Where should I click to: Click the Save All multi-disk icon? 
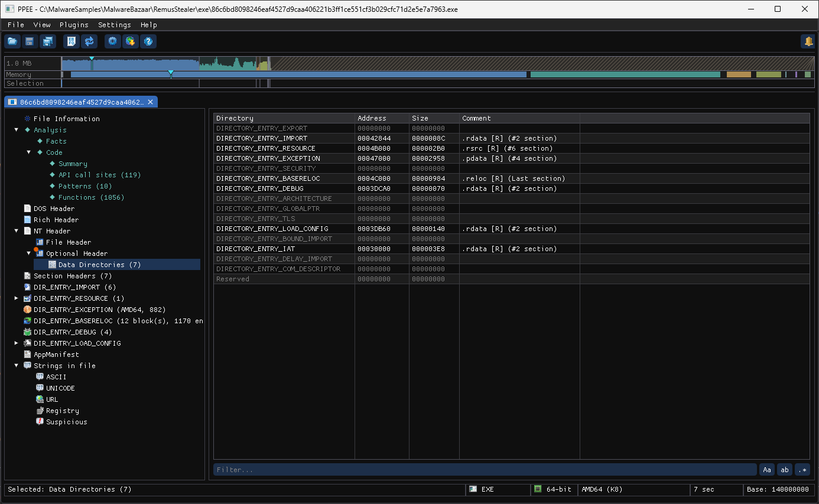tap(47, 41)
